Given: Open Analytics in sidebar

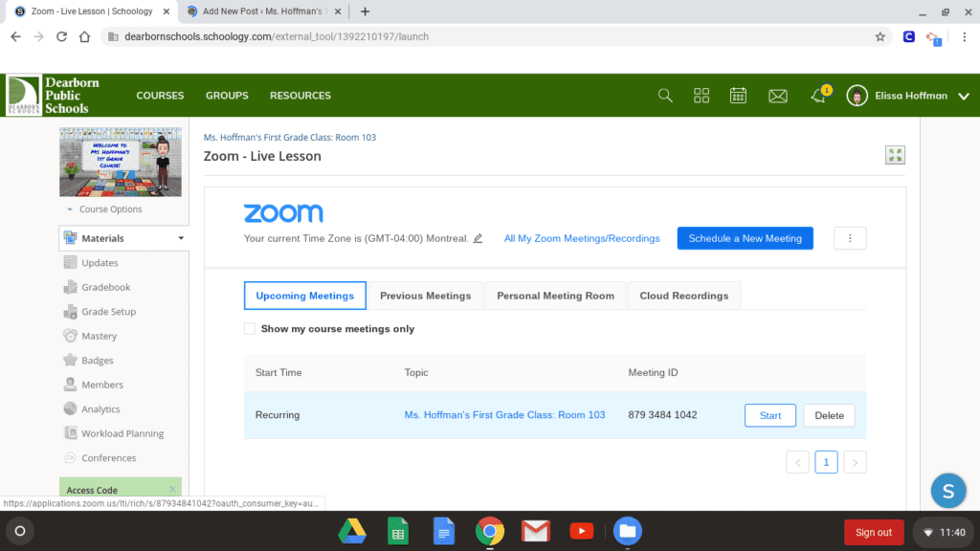Looking at the screenshot, I should tap(100, 409).
